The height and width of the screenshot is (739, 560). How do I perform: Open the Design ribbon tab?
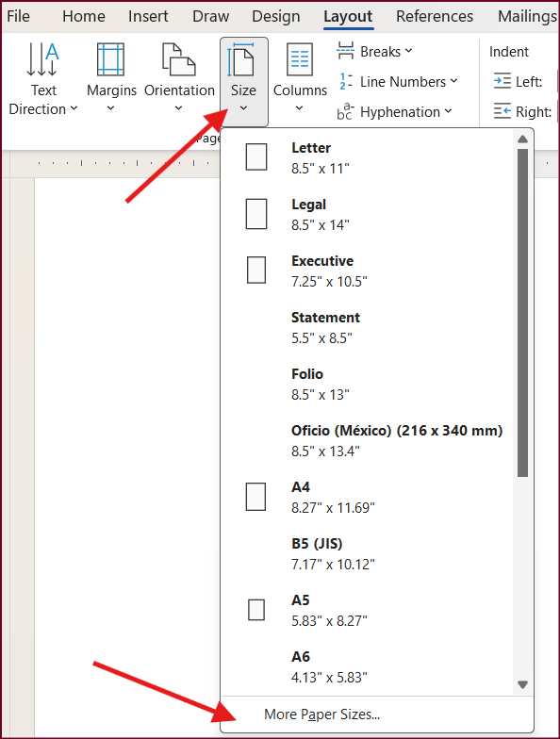coord(275,16)
